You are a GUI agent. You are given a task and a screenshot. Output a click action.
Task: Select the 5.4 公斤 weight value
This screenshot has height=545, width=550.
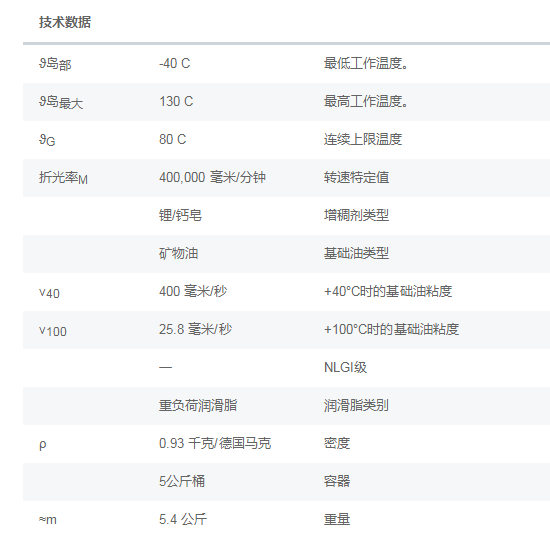(183, 519)
